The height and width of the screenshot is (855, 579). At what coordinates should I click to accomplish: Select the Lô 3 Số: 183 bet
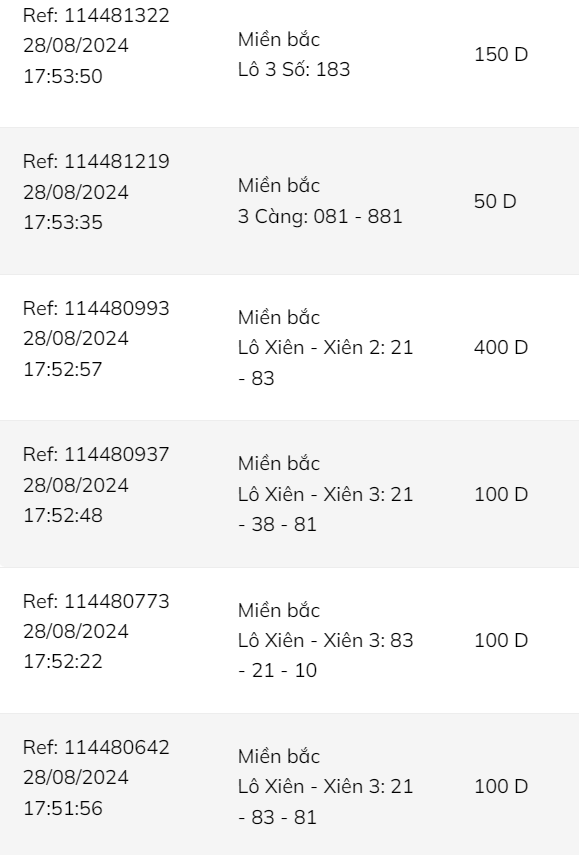tap(294, 69)
